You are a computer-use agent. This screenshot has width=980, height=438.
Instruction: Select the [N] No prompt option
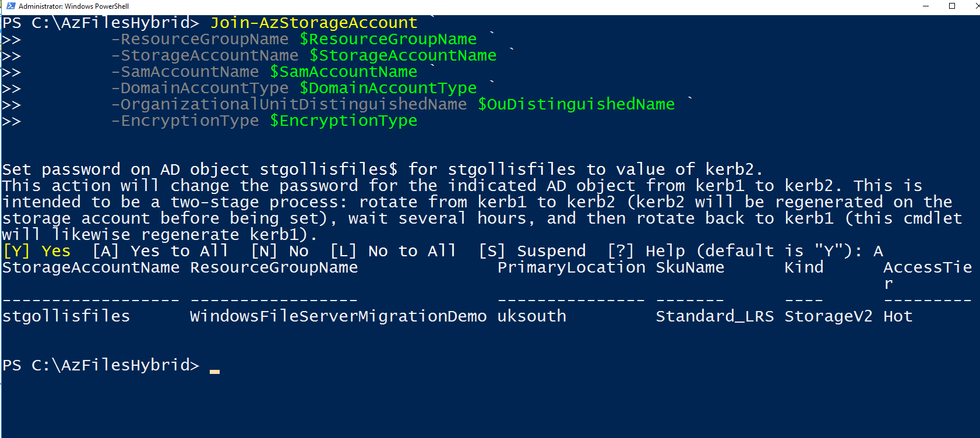(282, 250)
